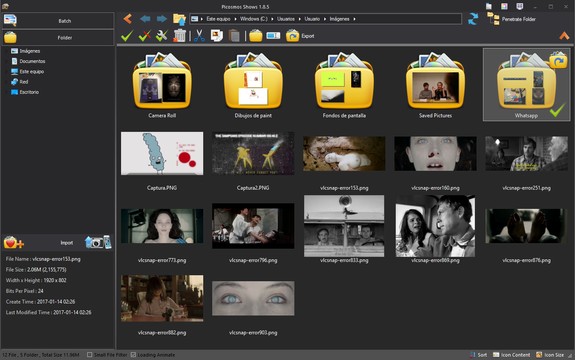This screenshot has height=360, width=575.
Task: Click the orange back chevron icon
Action: [127, 19]
